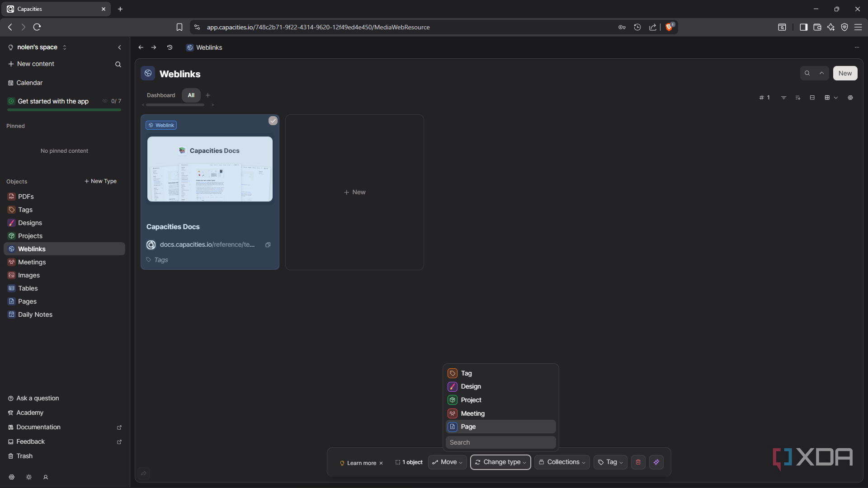
Task: Toggle theme with sun icon
Action: click(28, 477)
